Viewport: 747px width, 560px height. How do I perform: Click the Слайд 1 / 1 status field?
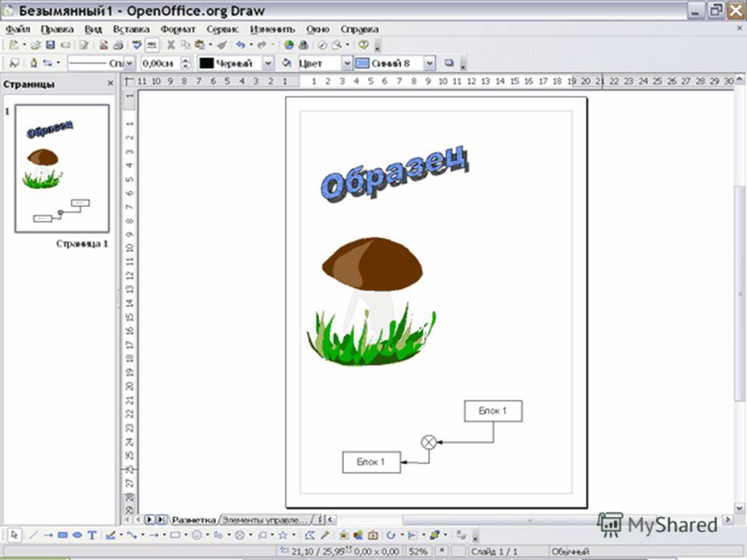[x=495, y=551]
